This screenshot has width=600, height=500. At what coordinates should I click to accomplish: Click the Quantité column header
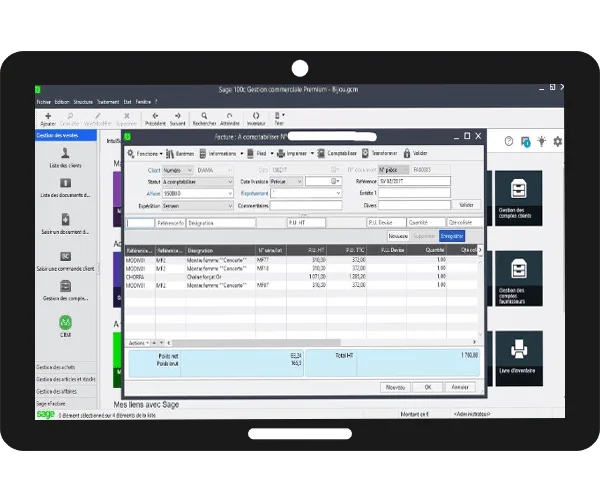[x=426, y=250]
